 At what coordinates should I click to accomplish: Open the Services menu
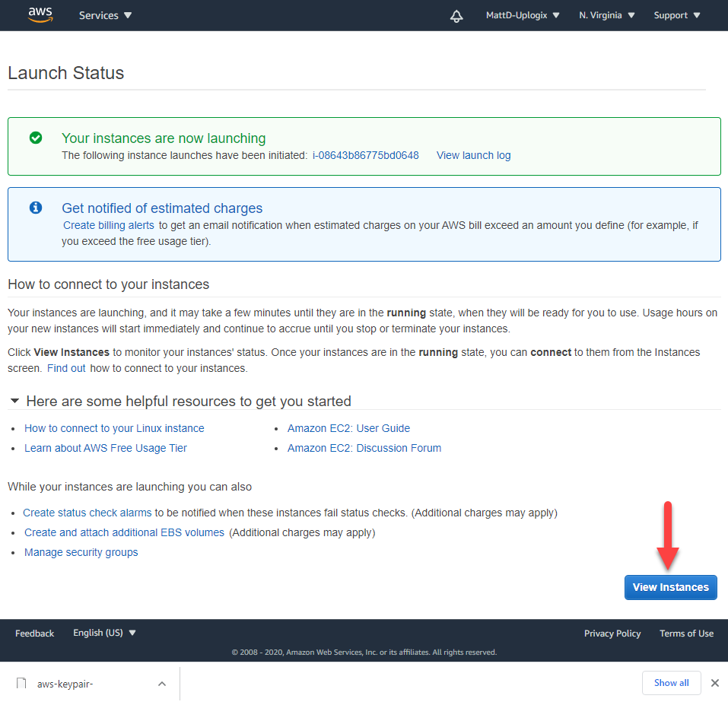tap(104, 14)
